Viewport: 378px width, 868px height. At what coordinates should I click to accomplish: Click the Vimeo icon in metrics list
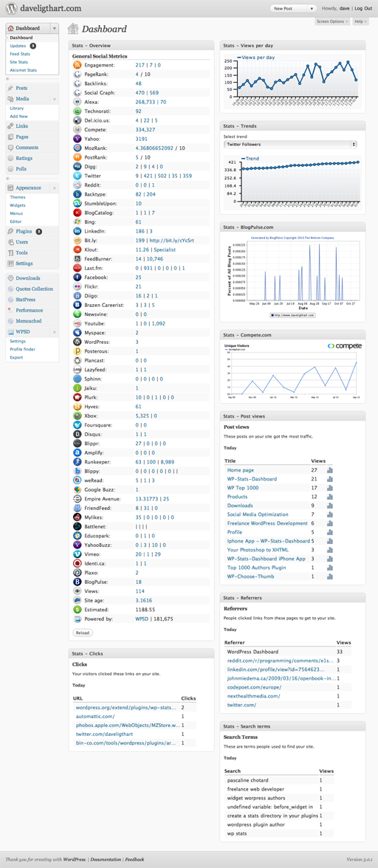78,554
